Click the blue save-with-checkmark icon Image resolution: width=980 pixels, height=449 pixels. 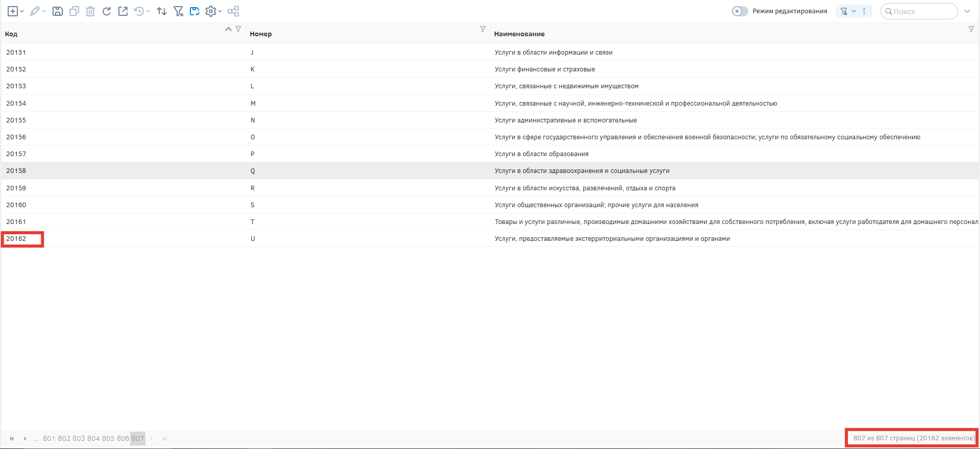click(x=194, y=11)
